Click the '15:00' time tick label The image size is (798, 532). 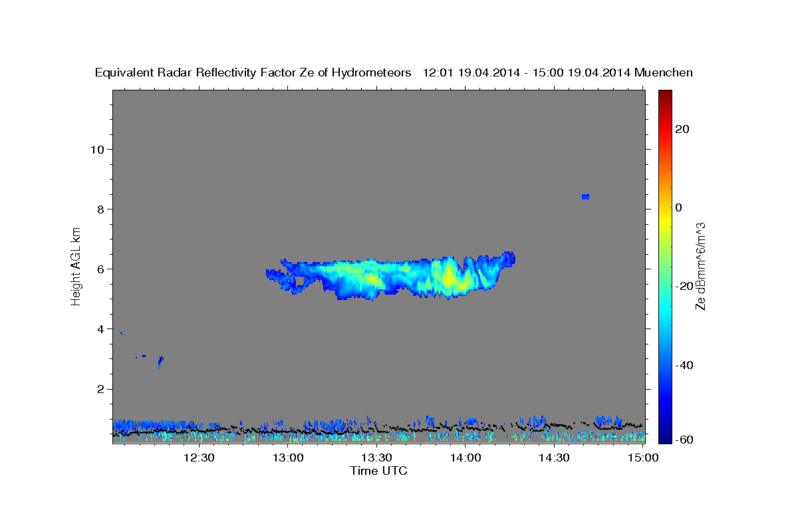point(643,458)
